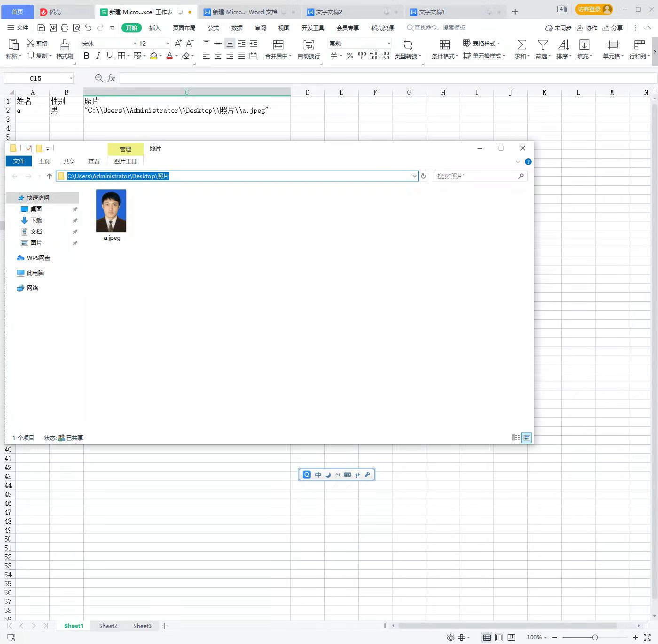Click the Merge and Center icon
The width and height of the screenshot is (658, 644).
278,45
